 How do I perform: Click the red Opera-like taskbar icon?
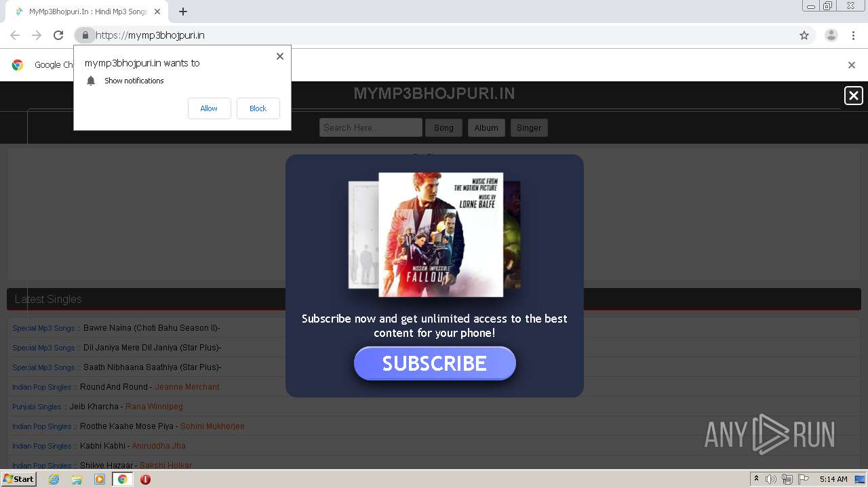(x=145, y=479)
